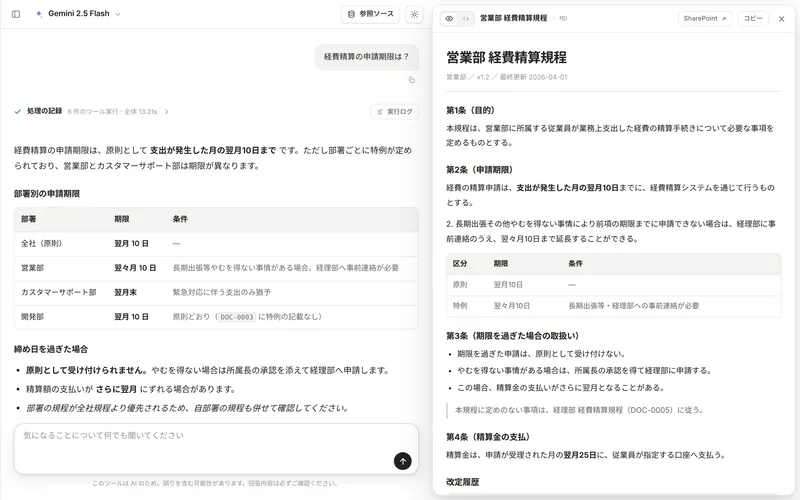Focus the chat message input field
The image size is (800, 500).
(x=216, y=448)
